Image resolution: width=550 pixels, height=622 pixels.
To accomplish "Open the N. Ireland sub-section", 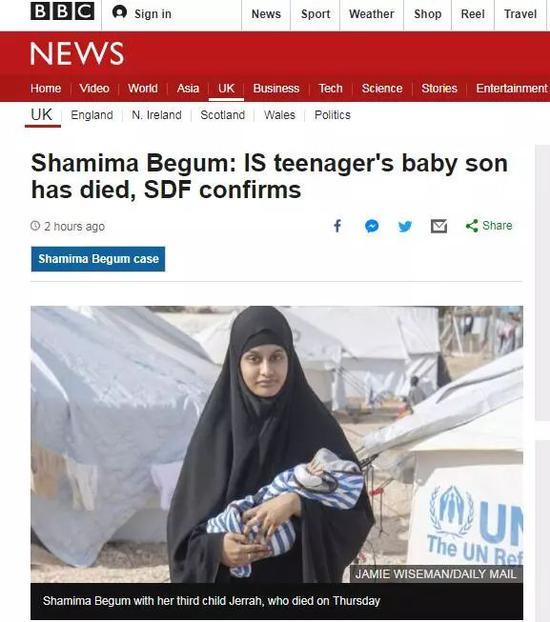I will pyautogui.click(x=156, y=115).
